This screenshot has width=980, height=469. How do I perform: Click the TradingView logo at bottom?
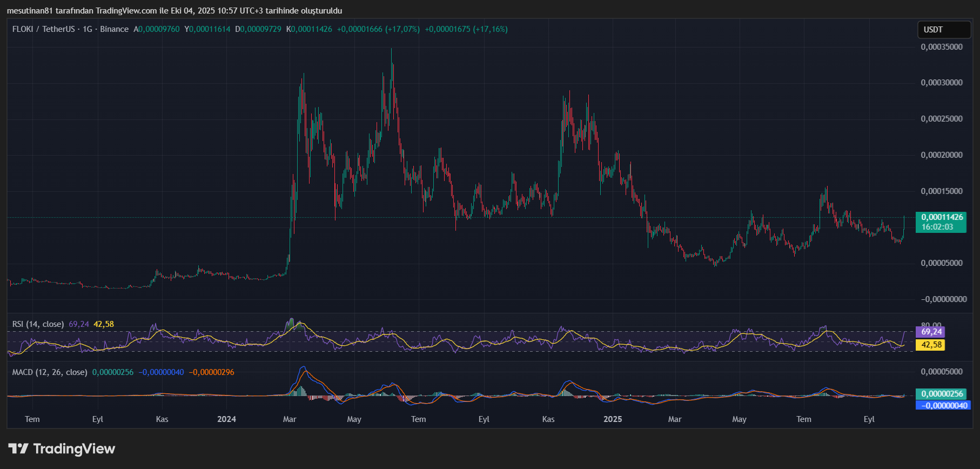[x=62, y=449]
